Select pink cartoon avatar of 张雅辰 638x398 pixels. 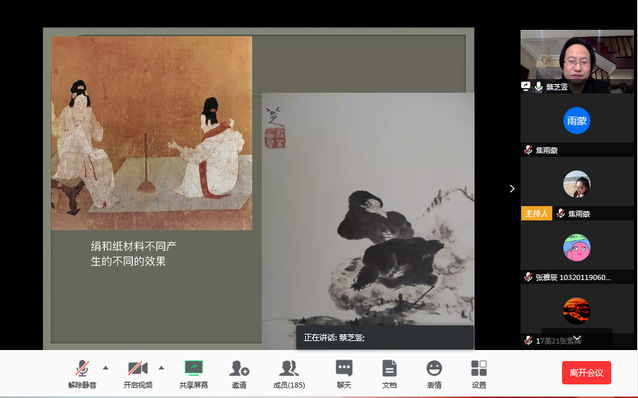[577, 247]
